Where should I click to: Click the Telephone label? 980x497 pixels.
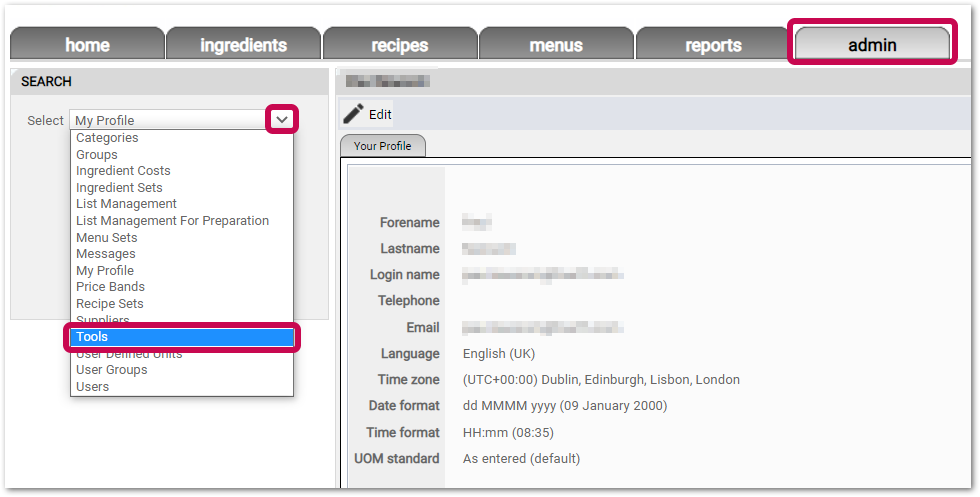408,301
